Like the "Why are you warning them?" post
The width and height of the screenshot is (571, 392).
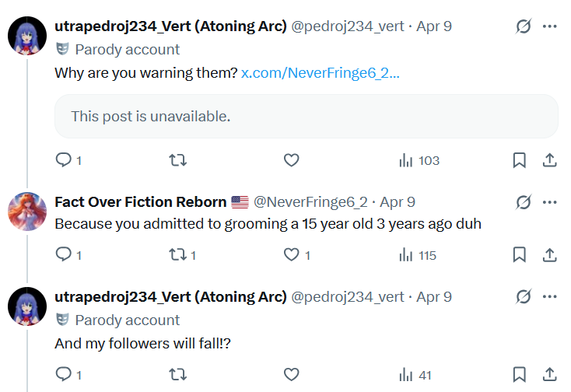click(x=291, y=160)
